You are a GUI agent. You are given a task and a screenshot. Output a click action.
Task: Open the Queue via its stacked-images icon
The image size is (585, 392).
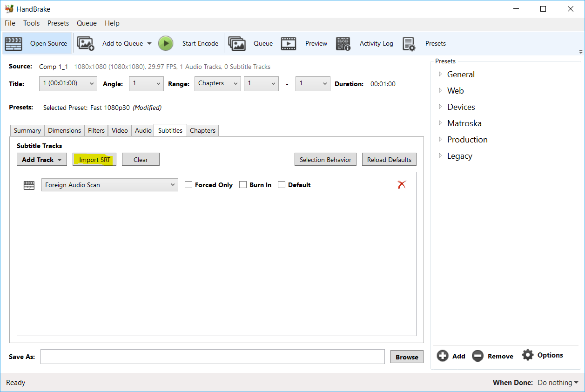(x=237, y=44)
